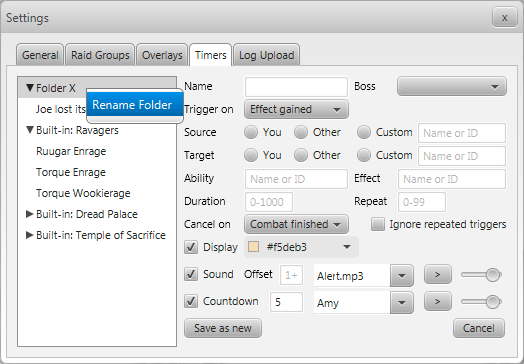Click the Name input field
Image resolution: width=524 pixels, height=364 pixels.
[x=296, y=87]
